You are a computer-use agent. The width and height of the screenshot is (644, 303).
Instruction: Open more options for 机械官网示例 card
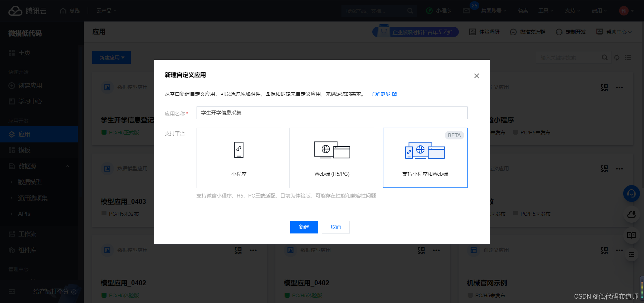619,250
